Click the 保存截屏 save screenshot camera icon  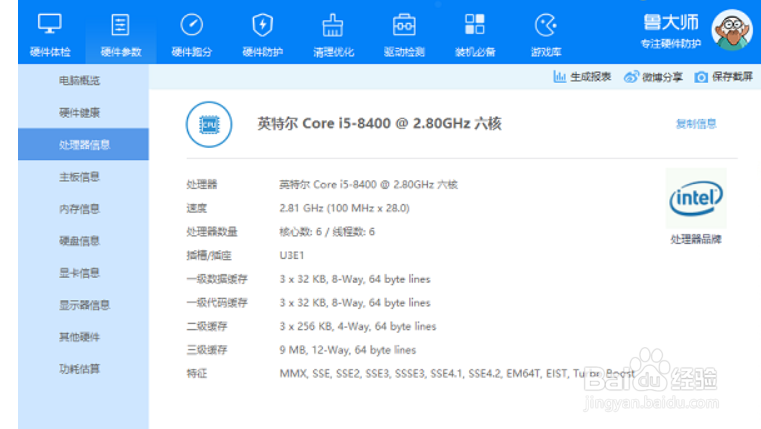point(701,77)
